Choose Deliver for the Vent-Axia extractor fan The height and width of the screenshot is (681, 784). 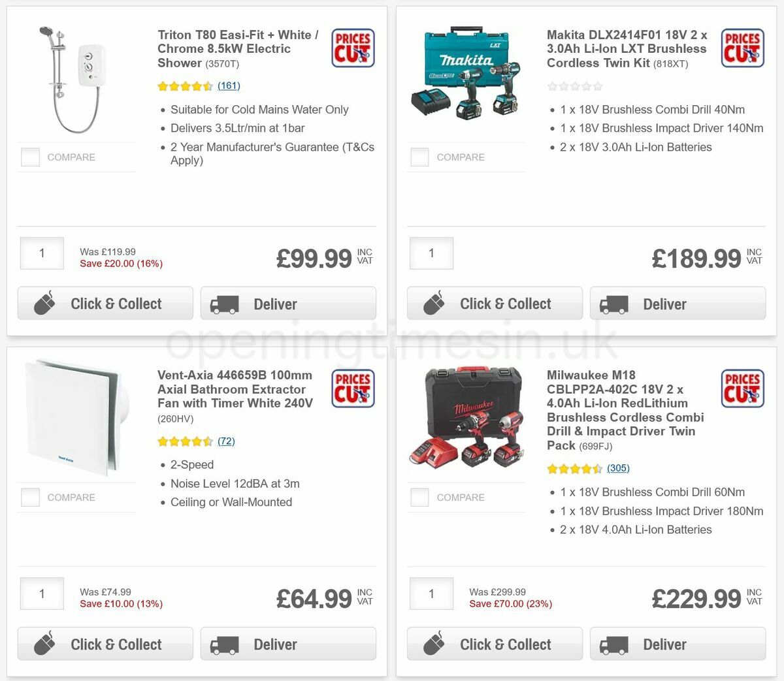pyautogui.click(x=288, y=644)
